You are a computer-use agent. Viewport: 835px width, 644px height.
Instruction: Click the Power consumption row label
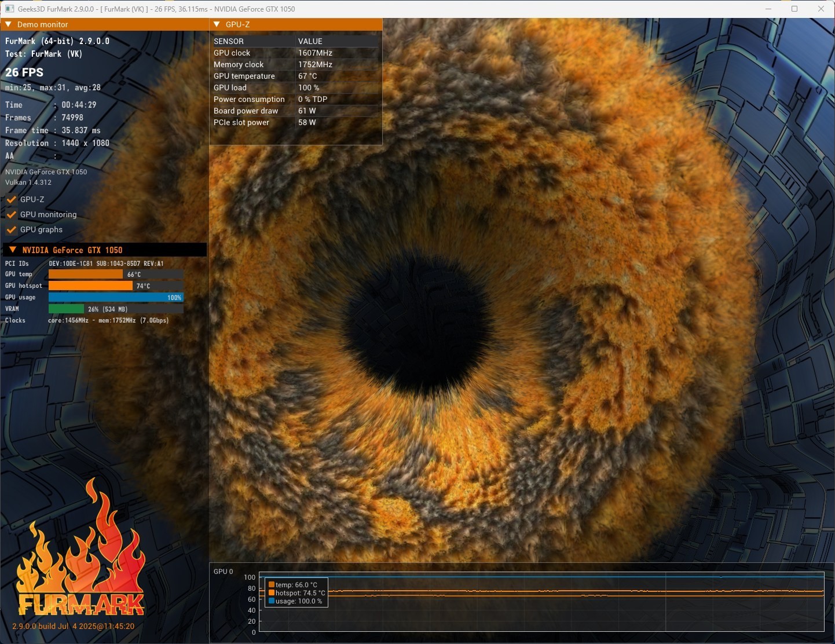(249, 99)
